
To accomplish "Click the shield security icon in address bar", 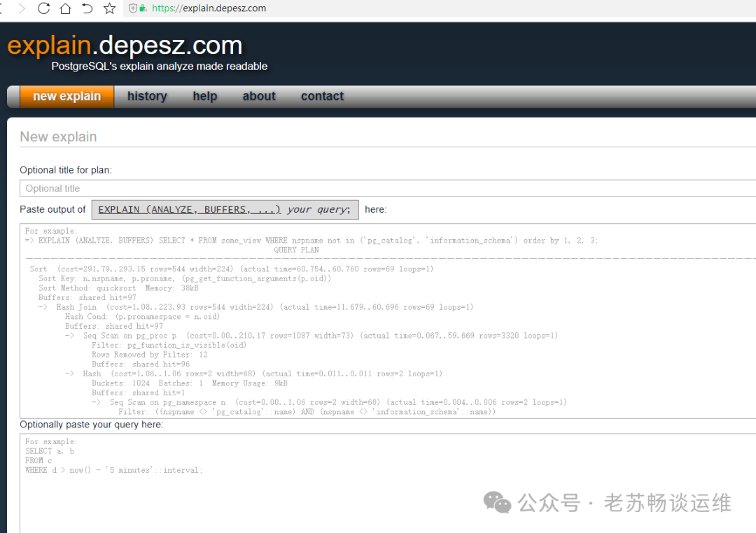I will coord(132,8).
